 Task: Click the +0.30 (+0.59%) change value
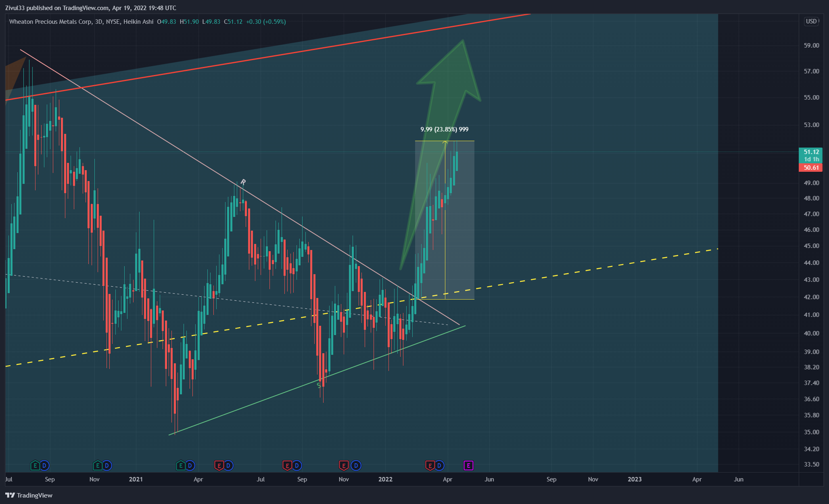tap(266, 22)
